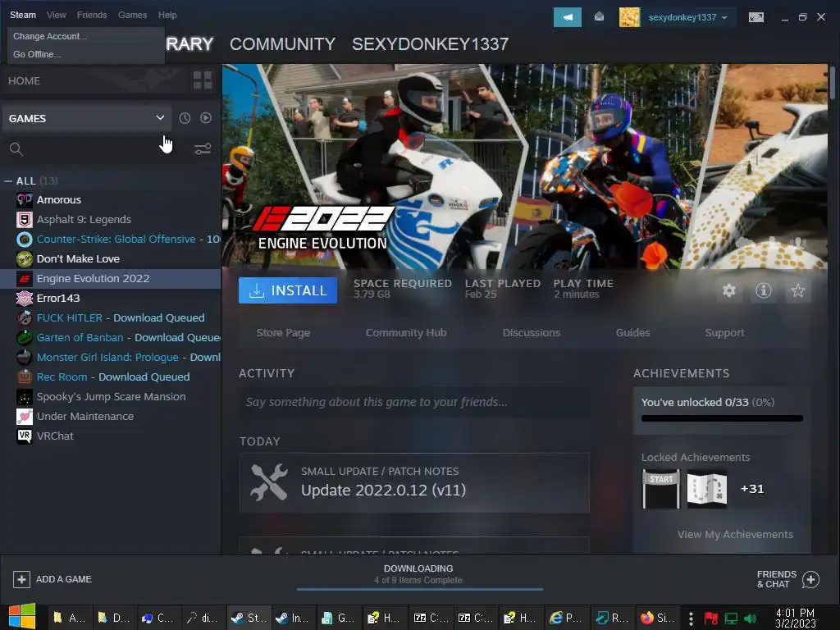Screen dimensions: 840x630
Task: Open the Support link
Action: (x=724, y=333)
